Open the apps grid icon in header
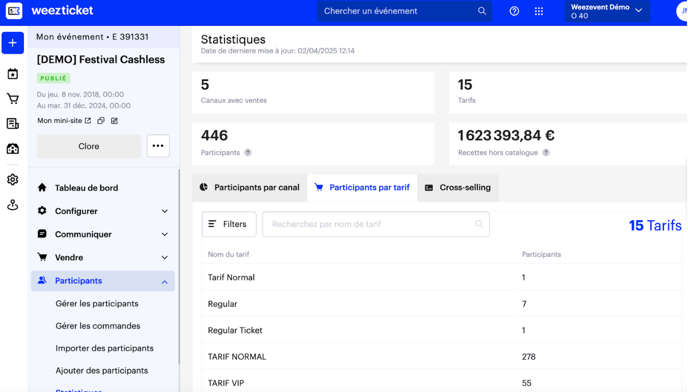Screen dimensions: 688x392 [539, 11]
